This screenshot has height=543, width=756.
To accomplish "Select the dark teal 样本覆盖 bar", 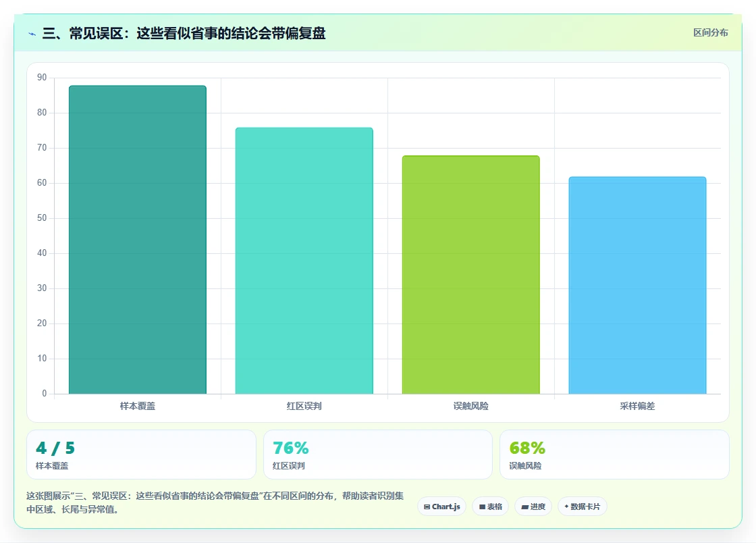I will pos(138,240).
